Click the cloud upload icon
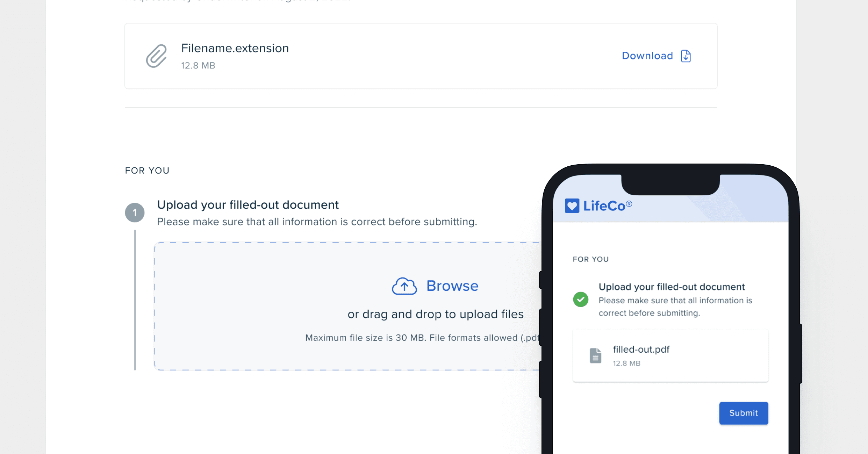This screenshot has width=868, height=454. 404,286
